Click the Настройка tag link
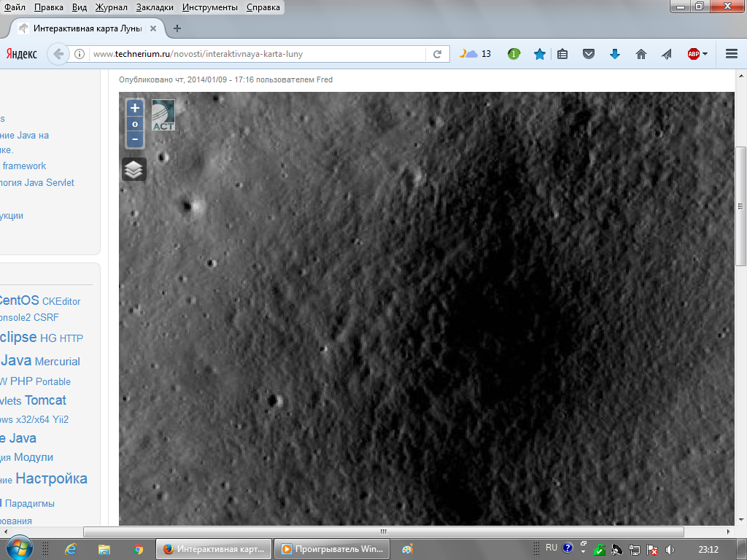This screenshot has height=560, width=747. pos(52,478)
